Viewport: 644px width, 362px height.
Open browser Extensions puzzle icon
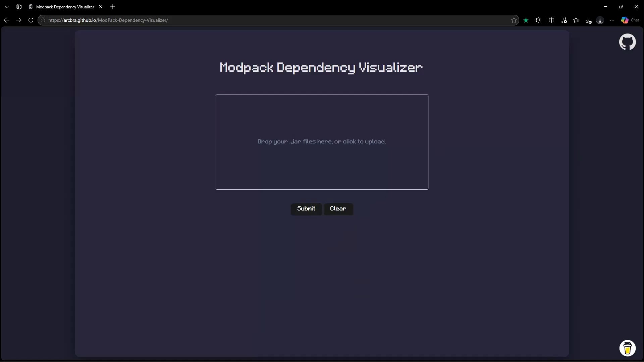(538, 20)
